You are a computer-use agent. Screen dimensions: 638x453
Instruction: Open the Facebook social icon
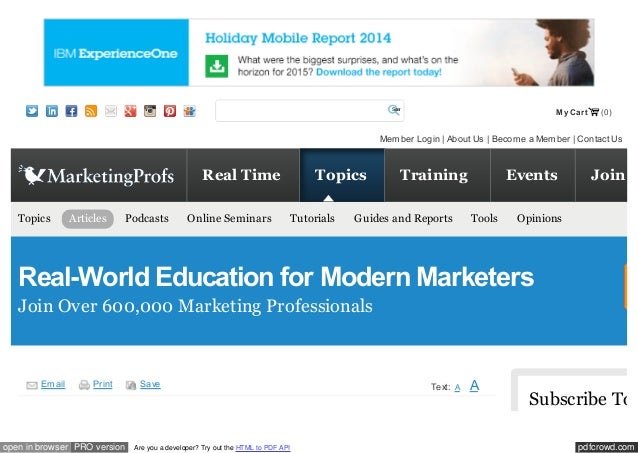tap(71, 111)
